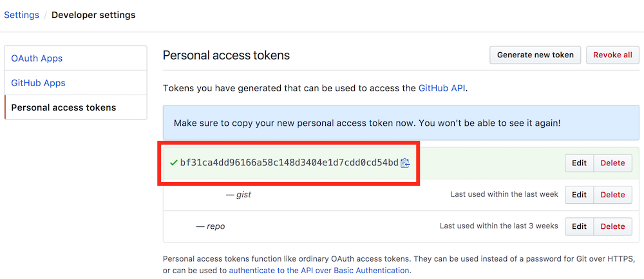Image resolution: width=644 pixels, height=279 pixels.
Task: Open the redacted gist token name
Action: (197, 195)
